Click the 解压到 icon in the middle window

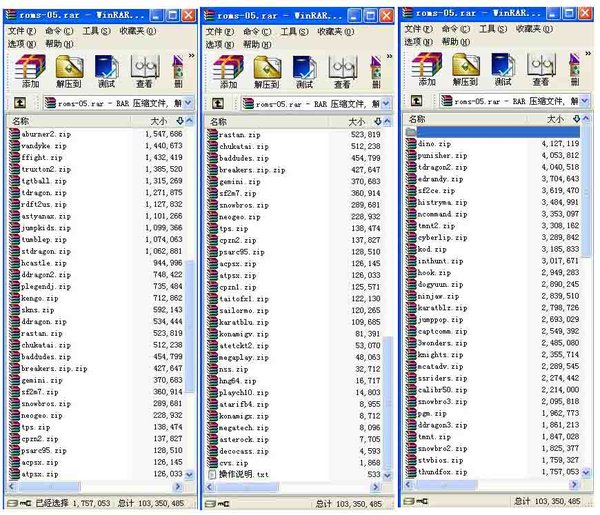pos(267,72)
